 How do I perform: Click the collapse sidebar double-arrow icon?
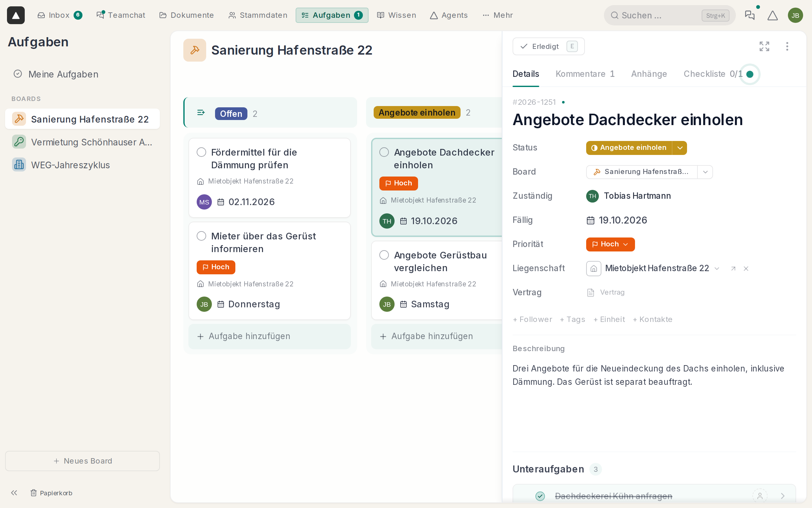coord(14,492)
